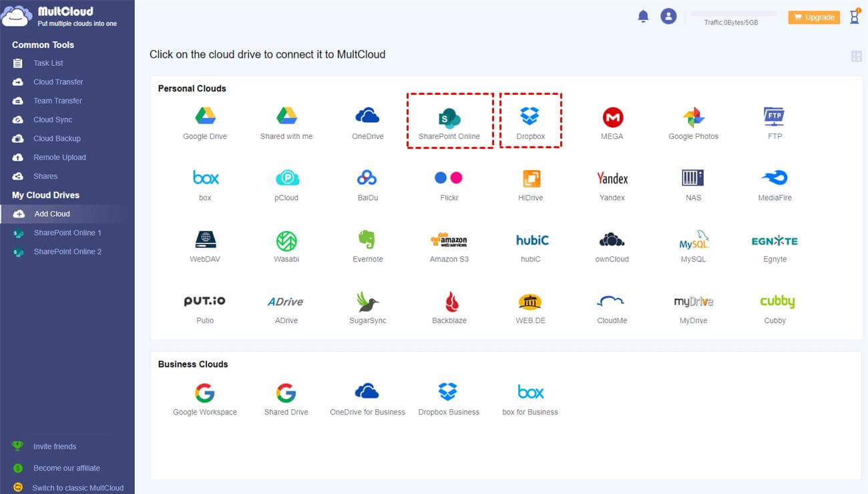Add a NAS connection
The width and height of the screenshot is (868, 494).
(x=694, y=184)
